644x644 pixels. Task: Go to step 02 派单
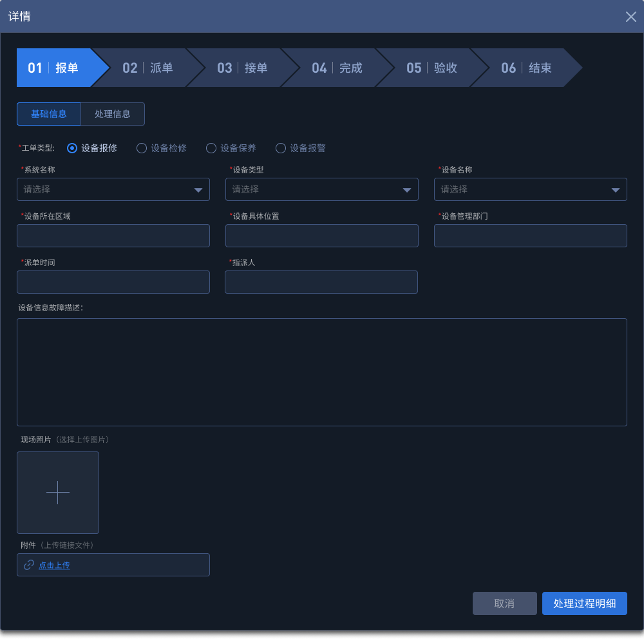pos(148,68)
